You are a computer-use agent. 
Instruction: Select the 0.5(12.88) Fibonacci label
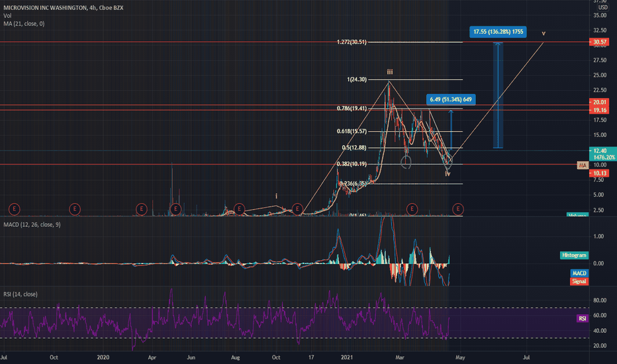(x=354, y=148)
